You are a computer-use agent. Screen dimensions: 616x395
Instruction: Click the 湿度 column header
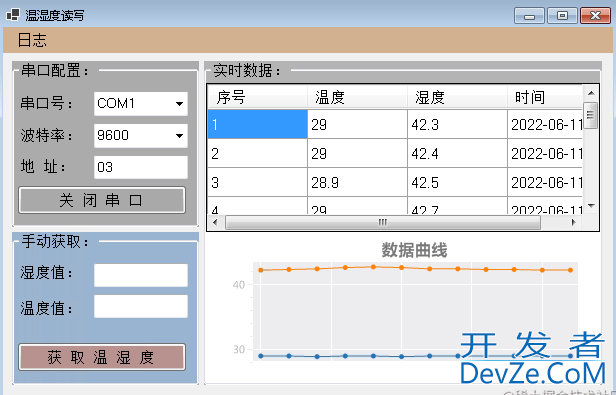(x=457, y=97)
